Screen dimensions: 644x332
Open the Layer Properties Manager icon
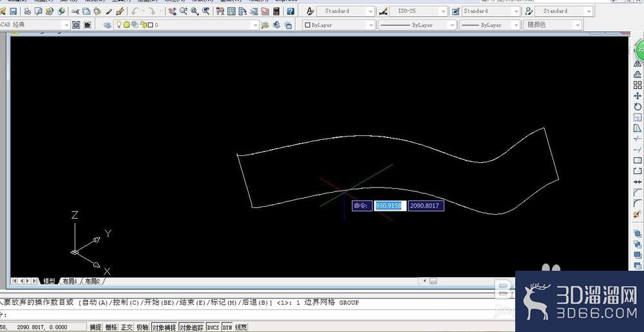(107, 25)
